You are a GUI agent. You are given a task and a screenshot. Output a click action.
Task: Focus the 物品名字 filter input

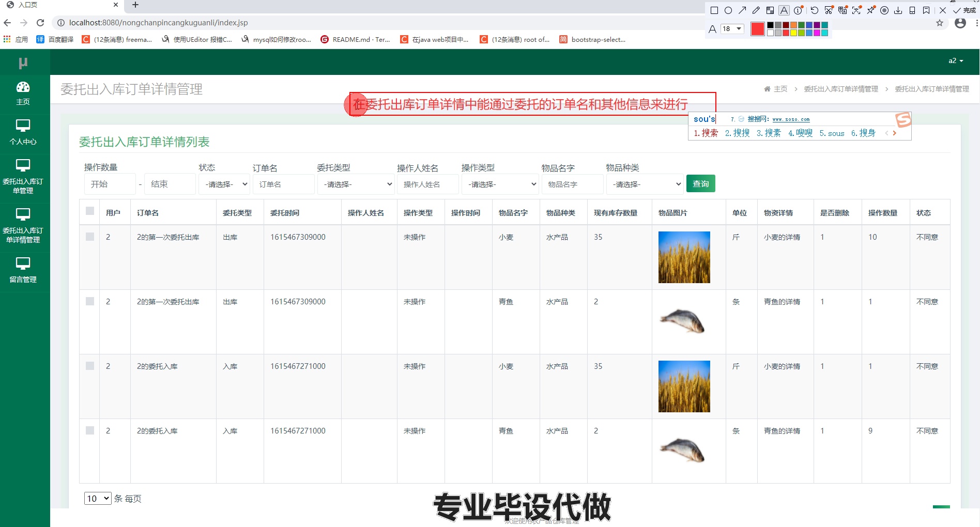coord(573,184)
